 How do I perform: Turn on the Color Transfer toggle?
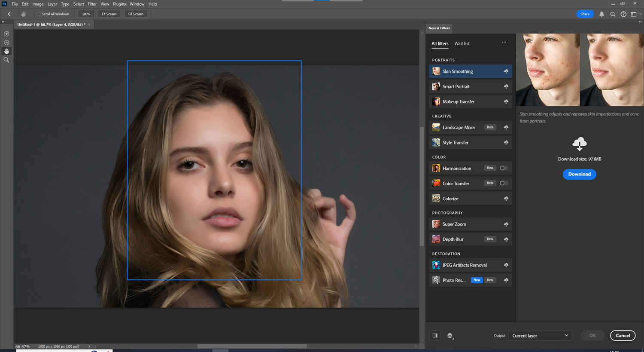(x=504, y=183)
